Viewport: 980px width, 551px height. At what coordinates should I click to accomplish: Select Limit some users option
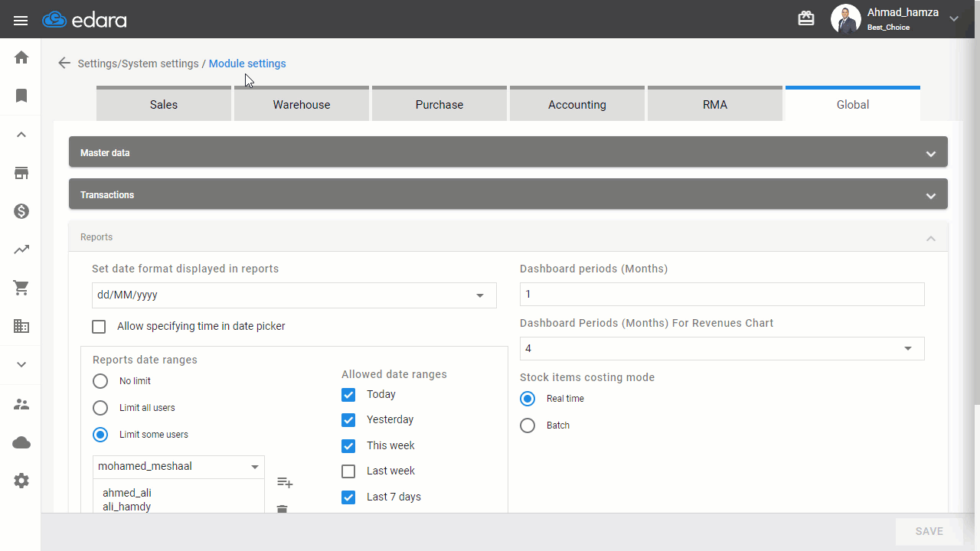100,435
